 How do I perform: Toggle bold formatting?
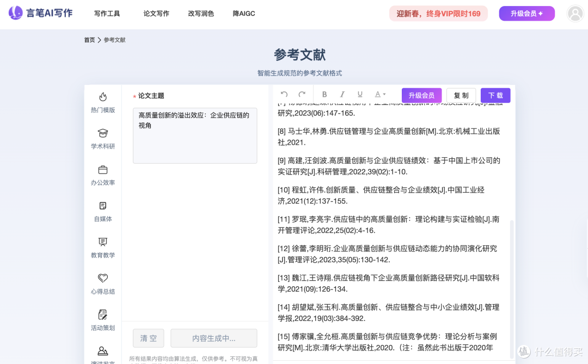click(324, 95)
